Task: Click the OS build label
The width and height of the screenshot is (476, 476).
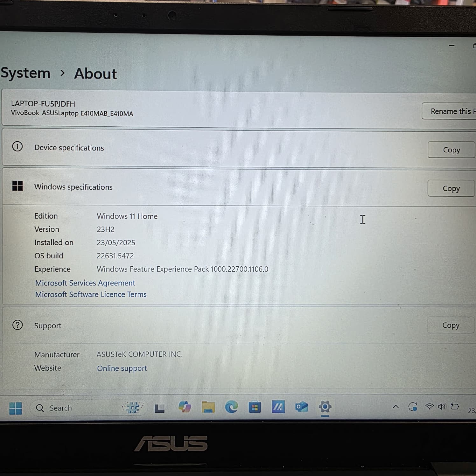Action: [49, 255]
